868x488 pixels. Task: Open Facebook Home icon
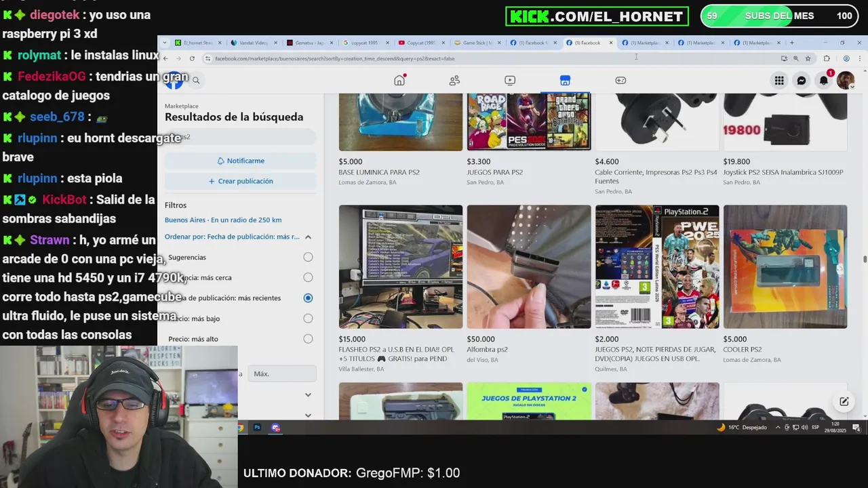[399, 80]
